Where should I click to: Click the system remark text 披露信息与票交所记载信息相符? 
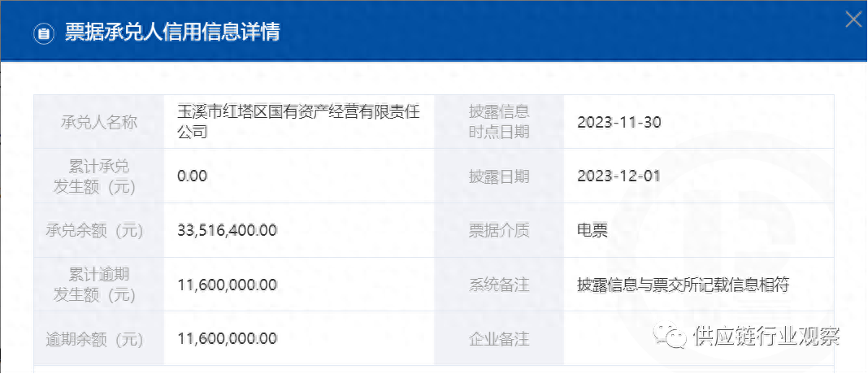coord(683,285)
